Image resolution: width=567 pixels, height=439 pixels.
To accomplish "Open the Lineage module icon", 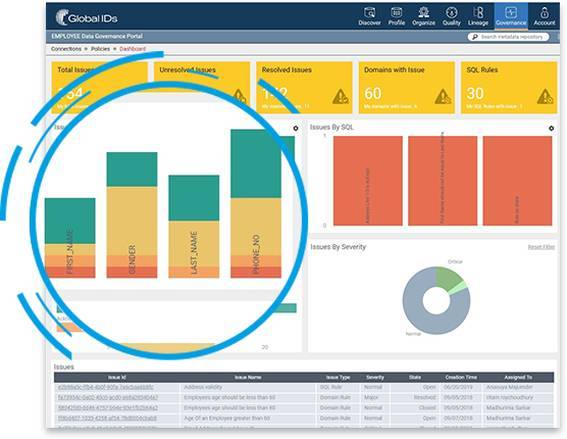I will [x=478, y=16].
